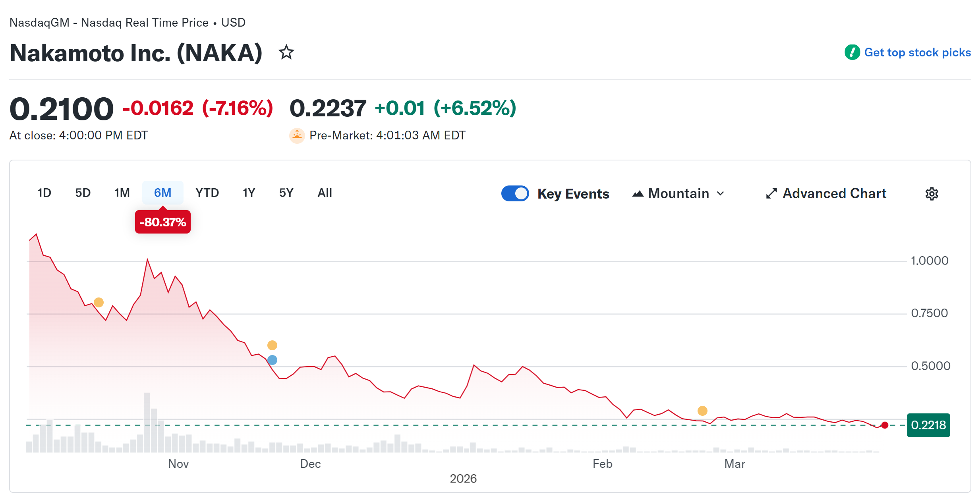Toggle Key Events off
980x502 pixels.
(515, 193)
